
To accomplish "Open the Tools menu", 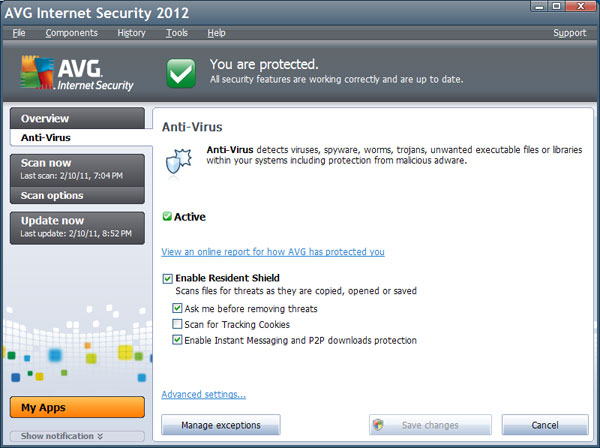I will click(176, 33).
